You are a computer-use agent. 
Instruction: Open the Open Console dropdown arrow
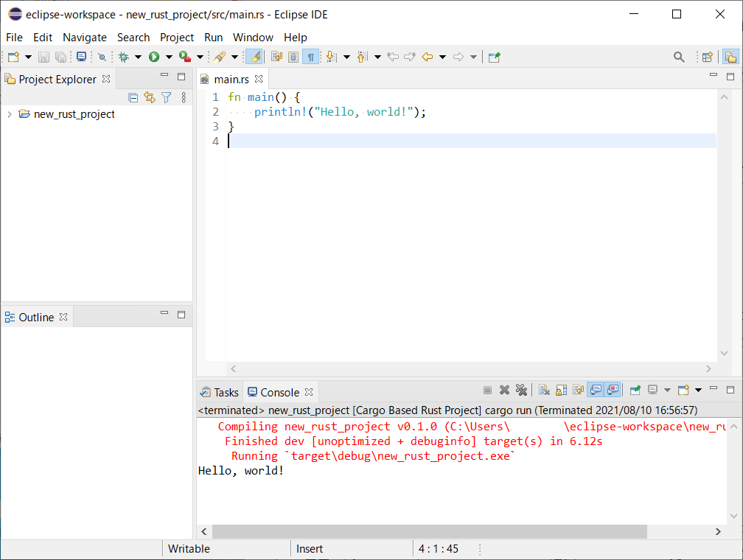click(x=698, y=390)
